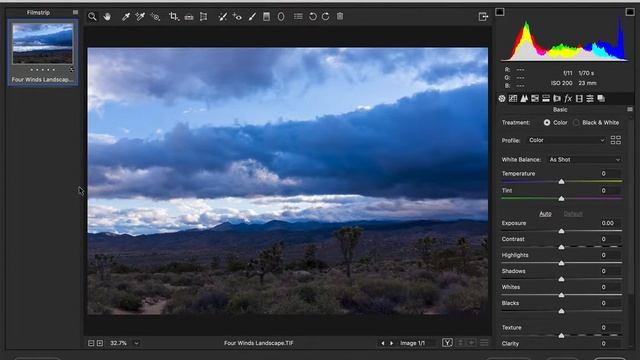Switch to the Tone Curve tab
Screen dimensions: 640x360
[x=513, y=98]
